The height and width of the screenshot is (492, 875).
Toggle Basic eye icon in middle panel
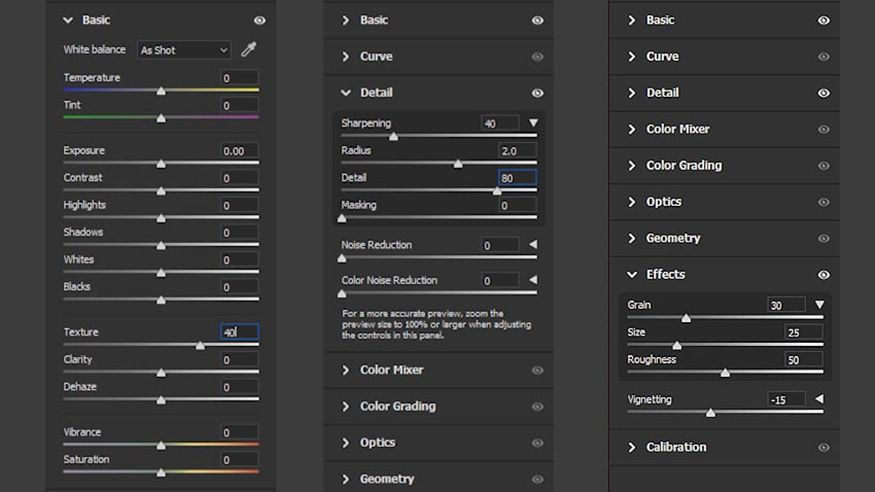click(x=537, y=21)
